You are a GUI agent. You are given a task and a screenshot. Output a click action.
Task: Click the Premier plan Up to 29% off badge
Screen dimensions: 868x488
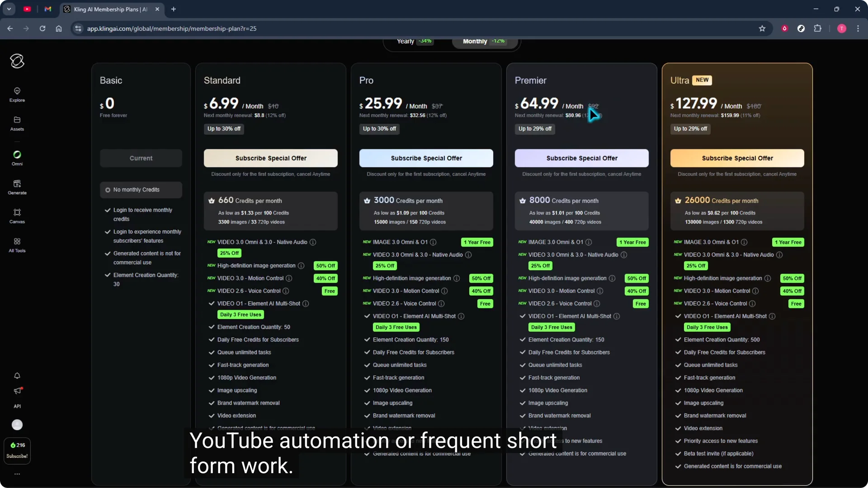click(535, 129)
